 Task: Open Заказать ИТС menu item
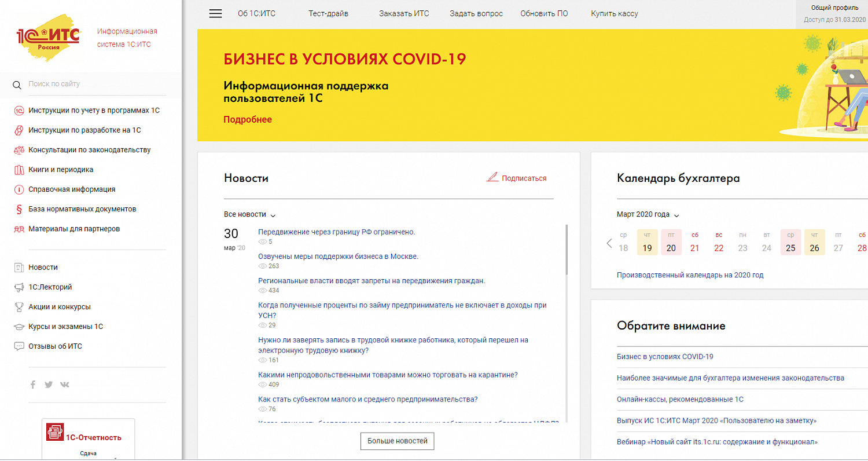click(404, 13)
